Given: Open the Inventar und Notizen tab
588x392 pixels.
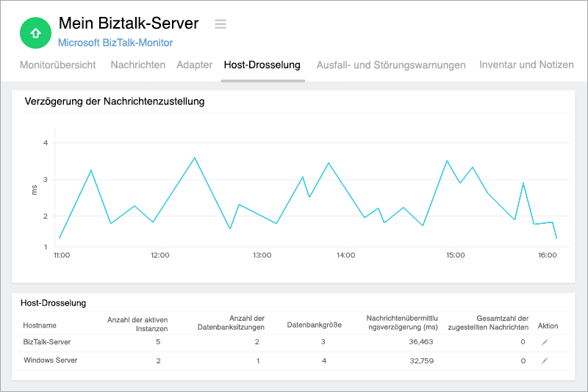Looking at the screenshot, I should 526,65.
